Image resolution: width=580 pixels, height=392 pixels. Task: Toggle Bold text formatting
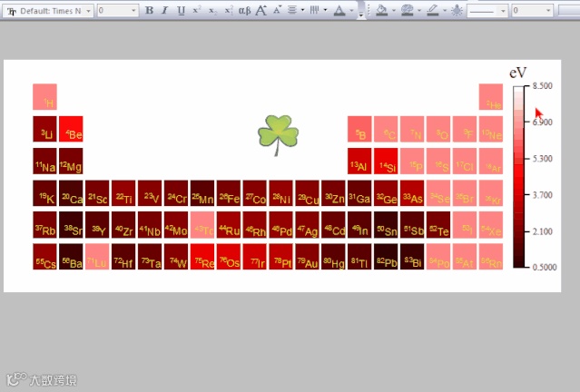coord(150,10)
